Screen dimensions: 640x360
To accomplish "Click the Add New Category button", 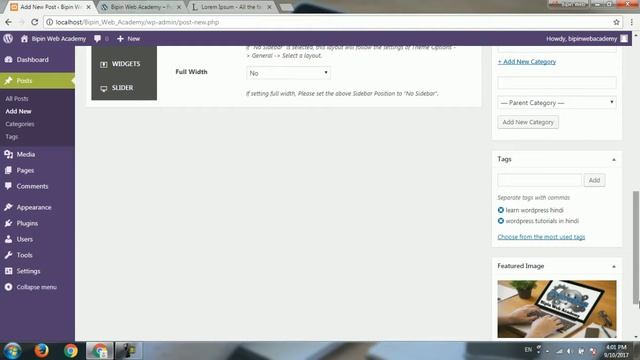I will point(528,122).
